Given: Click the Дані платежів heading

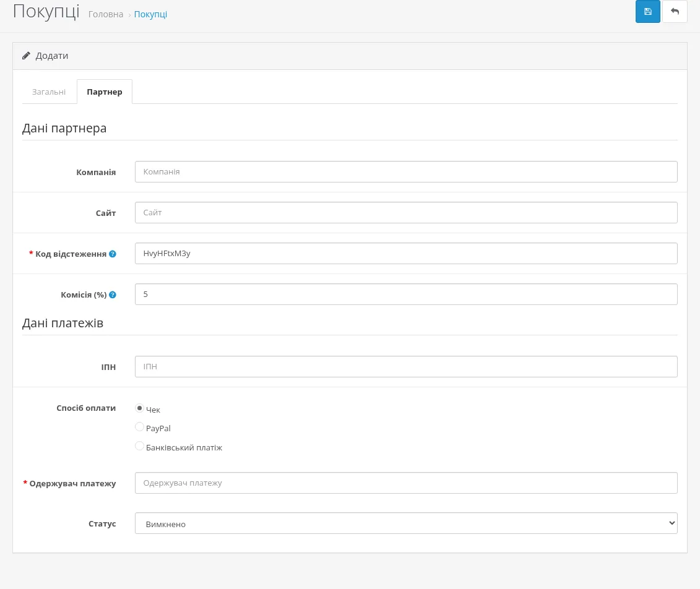Looking at the screenshot, I should tap(63, 323).
